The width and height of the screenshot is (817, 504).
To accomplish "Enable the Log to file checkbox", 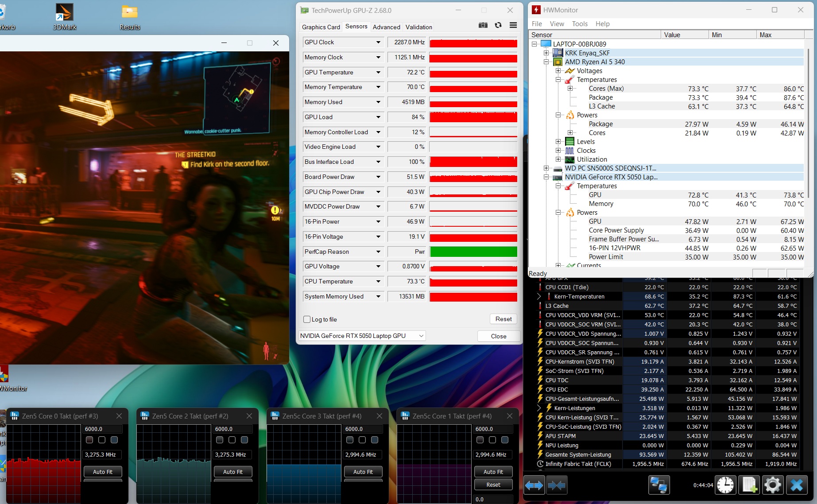I will [307, 319].
